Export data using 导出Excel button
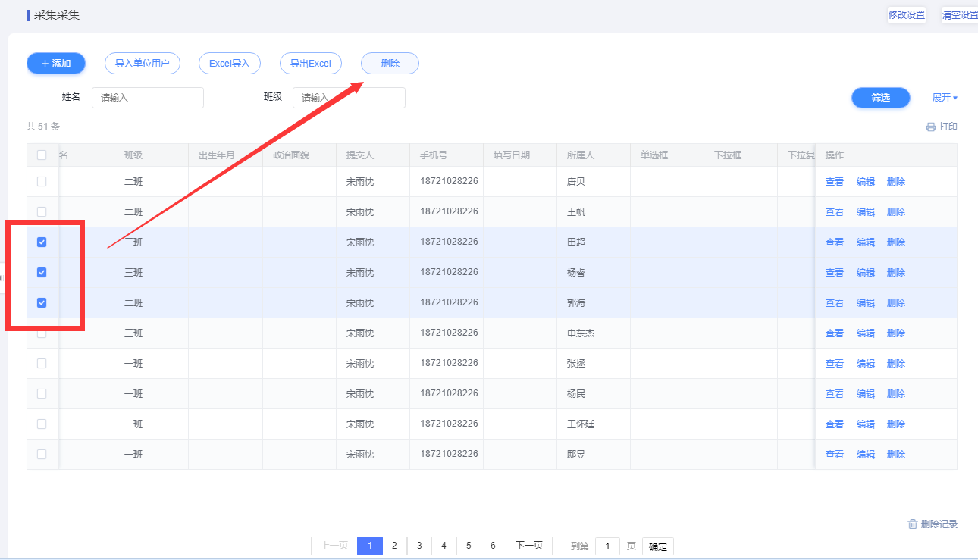 point(311,64)
